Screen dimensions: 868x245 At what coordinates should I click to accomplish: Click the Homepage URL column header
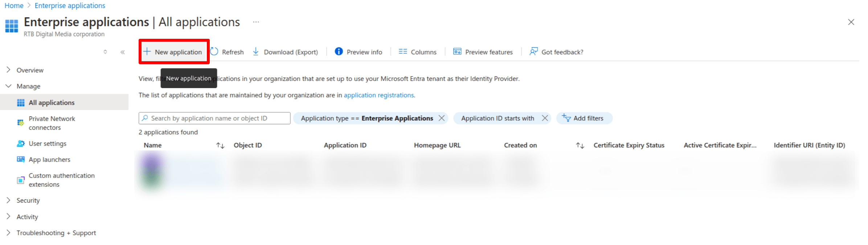click(x=437, y=145)
